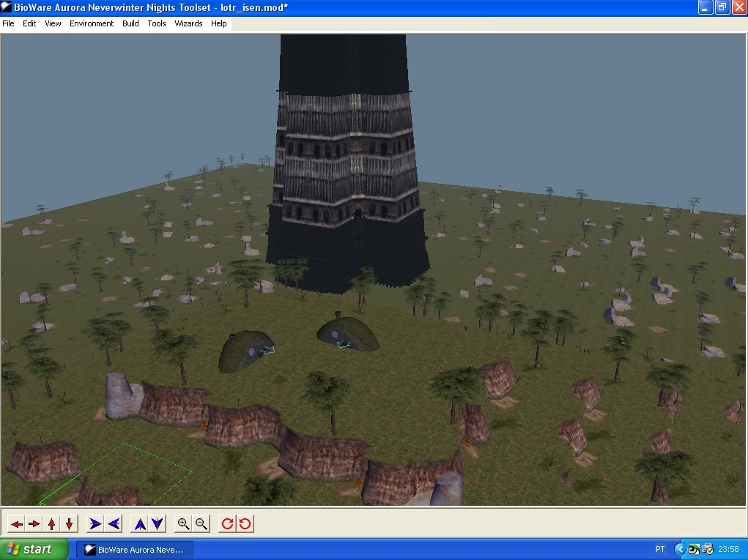The height and width of the screenshot is (560, 748).
Task: Click the blue left-pointing rotate arrow
Action: [113, 523]
